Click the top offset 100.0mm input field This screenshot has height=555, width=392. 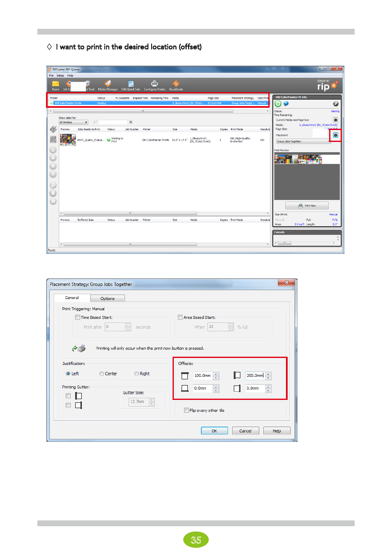(x=203, y=376)
